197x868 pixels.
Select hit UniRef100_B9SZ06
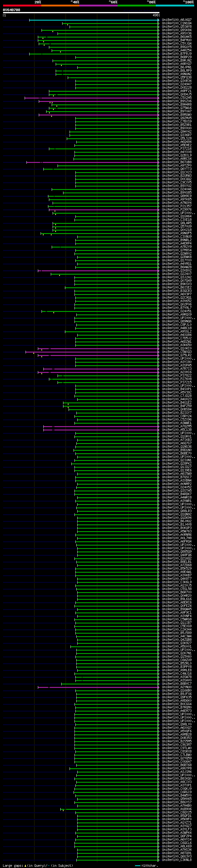[176, 101]
